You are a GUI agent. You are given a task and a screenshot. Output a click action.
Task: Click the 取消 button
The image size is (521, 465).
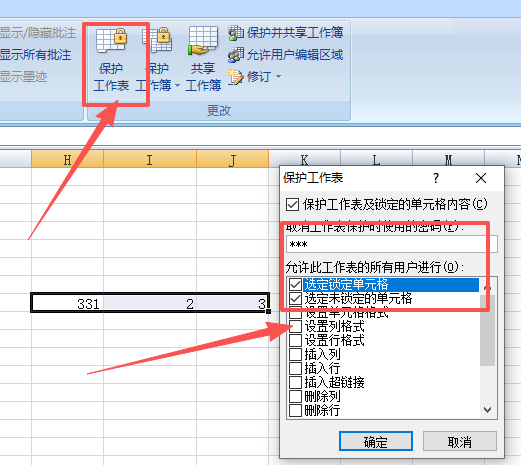460,442
